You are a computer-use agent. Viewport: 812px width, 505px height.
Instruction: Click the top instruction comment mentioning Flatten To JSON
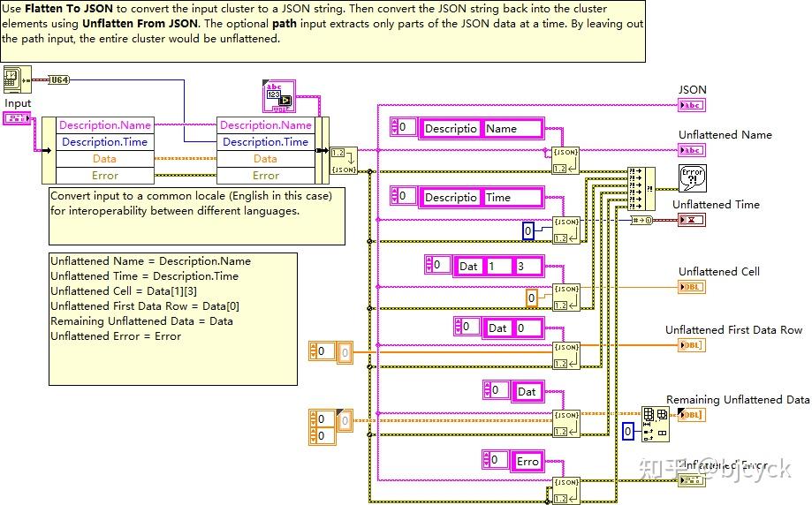point(323,31)
